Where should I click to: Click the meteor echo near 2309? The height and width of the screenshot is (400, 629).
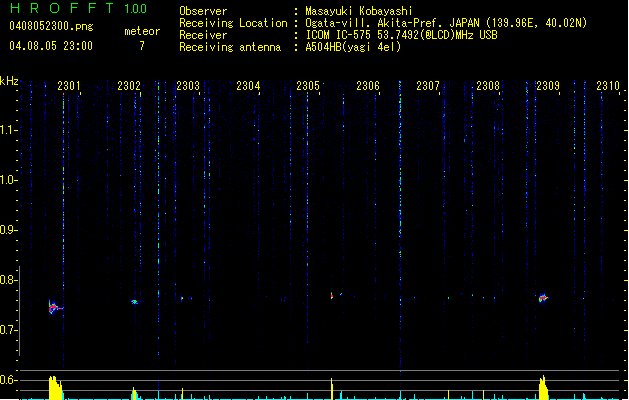(543, 298)
